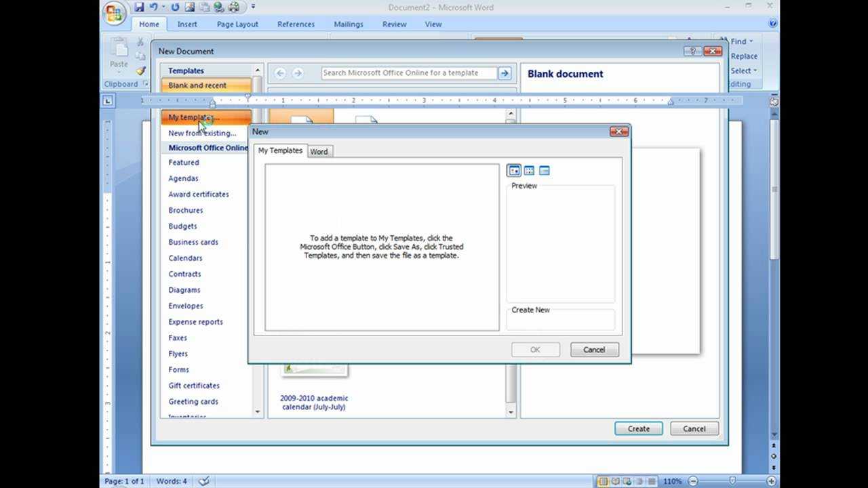The image size is (868, 488).
Task: Select List view in New dialog
Action: coord(529,171)
